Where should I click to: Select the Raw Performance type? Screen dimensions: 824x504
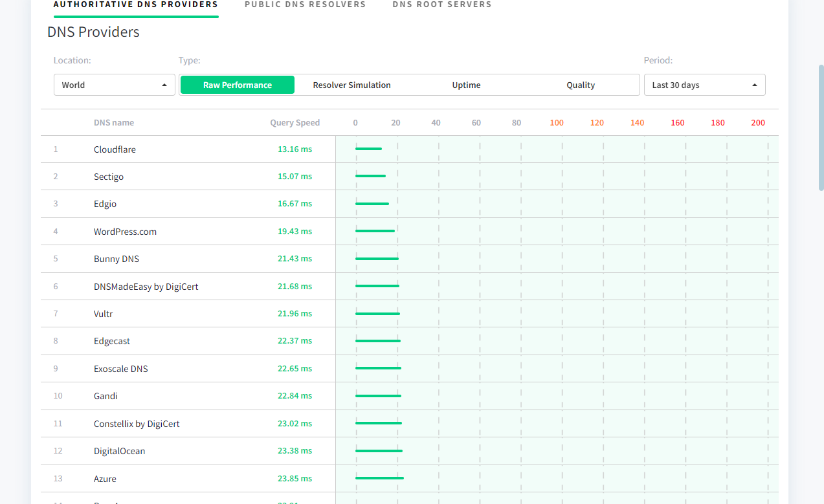click(x=238, y=85)
